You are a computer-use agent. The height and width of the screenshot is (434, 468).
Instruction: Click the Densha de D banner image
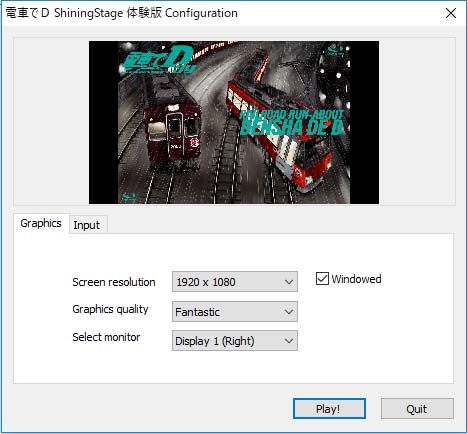click(234, 122)
